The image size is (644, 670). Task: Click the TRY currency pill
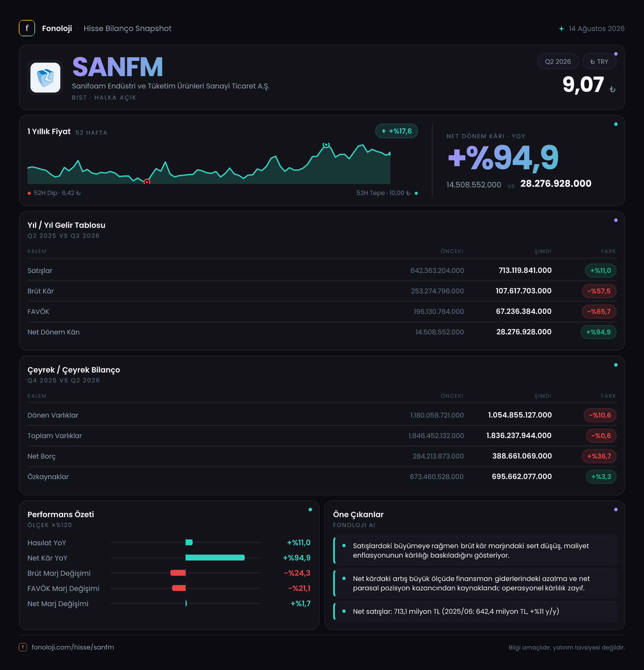click(599, 61)
